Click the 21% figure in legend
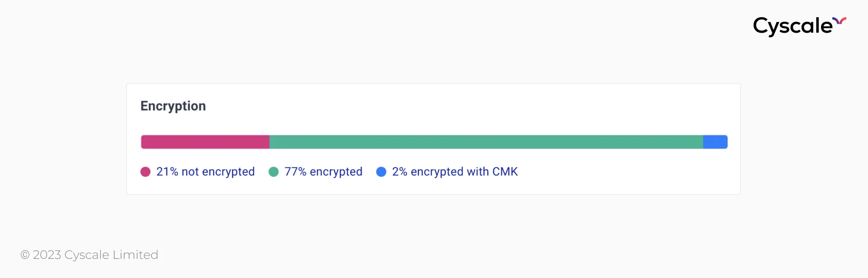This screenshot has width=868, height=278. click(x=167, y=172)
